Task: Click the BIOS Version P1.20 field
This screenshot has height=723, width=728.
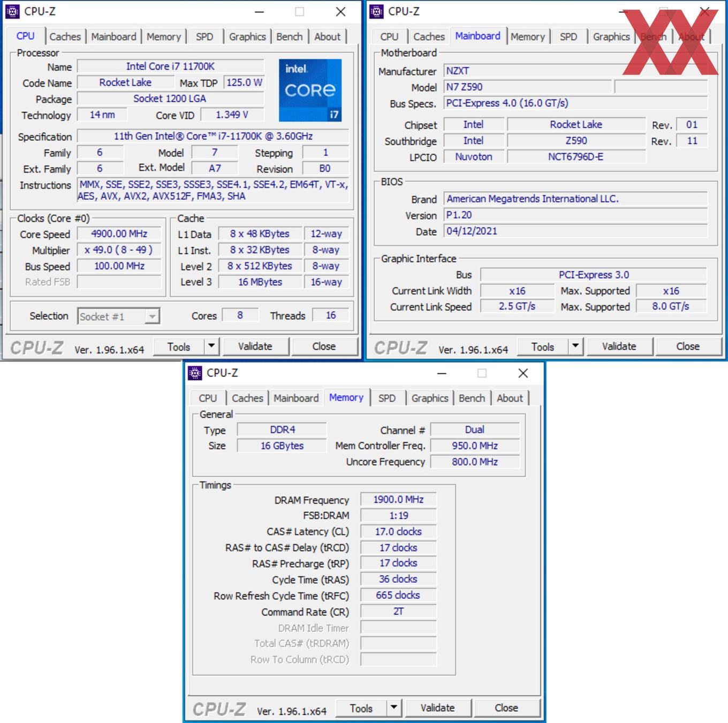Action: (x=575, y=215)
